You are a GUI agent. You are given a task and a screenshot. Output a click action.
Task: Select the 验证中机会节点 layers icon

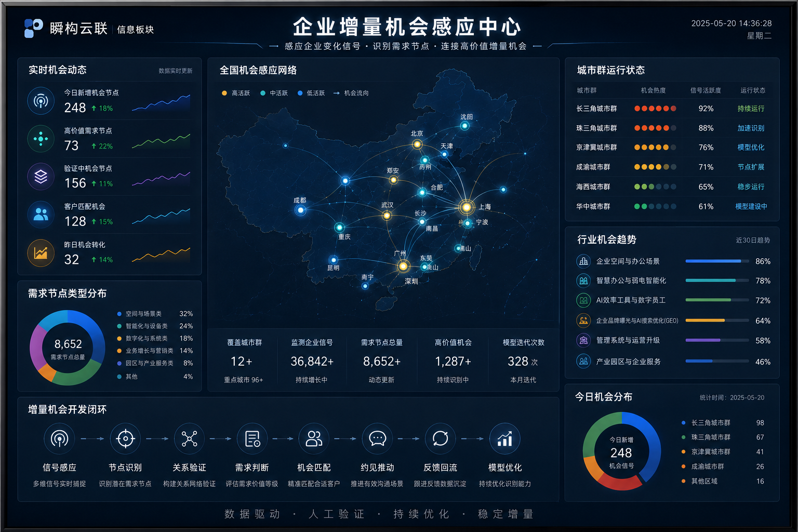point(41,177)
